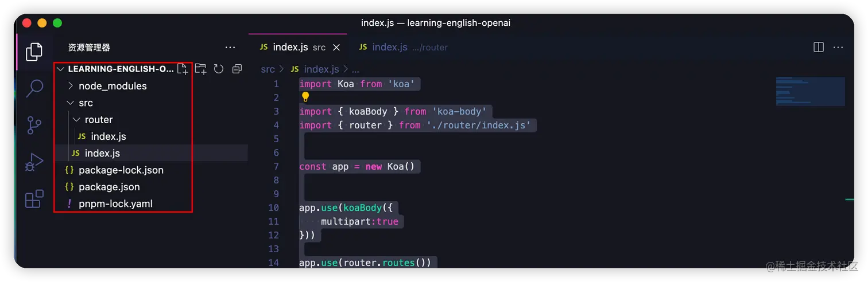Open index.js inside the router folder
Viewport: 868px width, 282px height.
tap(108, 136)
